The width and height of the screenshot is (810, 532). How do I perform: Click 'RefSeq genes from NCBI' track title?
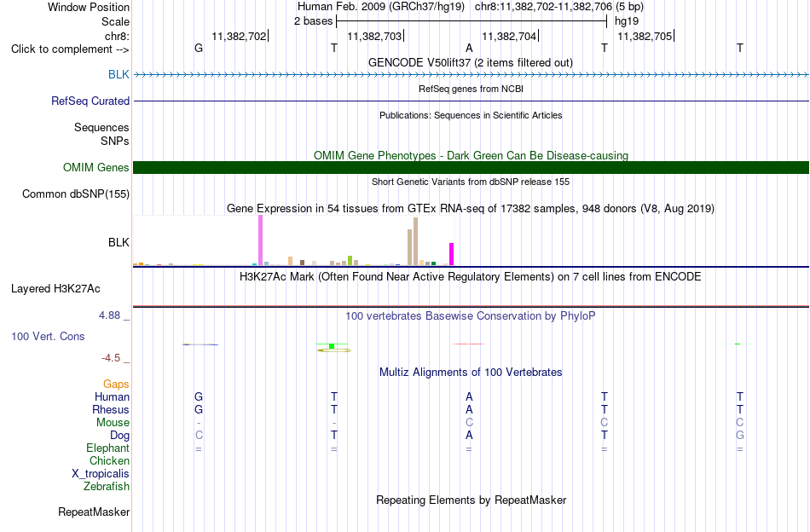[471, 89]
